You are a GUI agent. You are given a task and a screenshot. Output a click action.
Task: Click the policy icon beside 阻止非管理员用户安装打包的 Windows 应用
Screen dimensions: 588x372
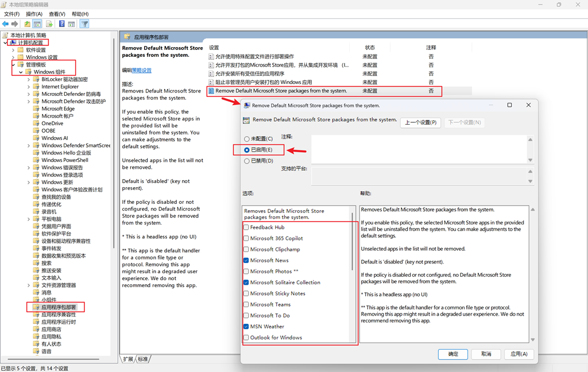pos(211,82)
